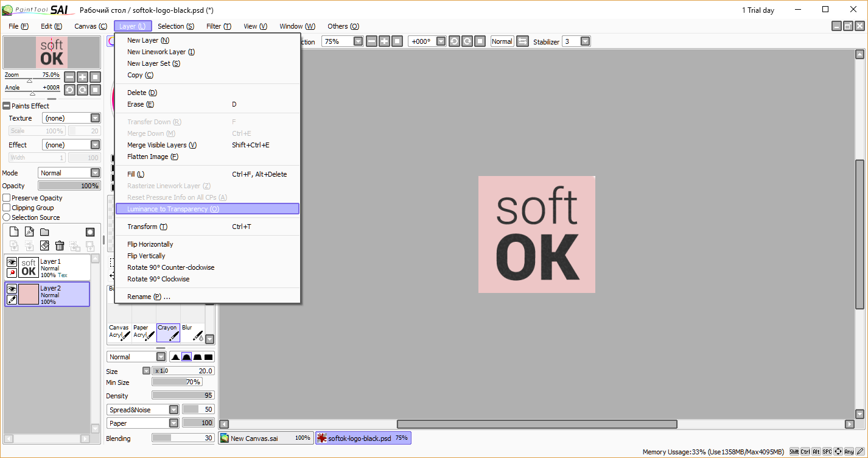Screen dimensions: 868x458
Task: Click Transform in the Layer menu
Action: pos(208,227)
